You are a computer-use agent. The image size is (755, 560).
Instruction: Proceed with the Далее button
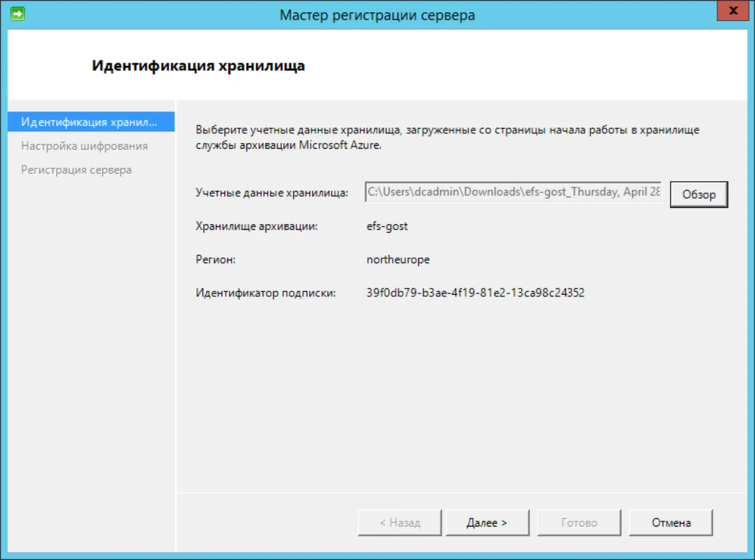click(x=487, y=522)
